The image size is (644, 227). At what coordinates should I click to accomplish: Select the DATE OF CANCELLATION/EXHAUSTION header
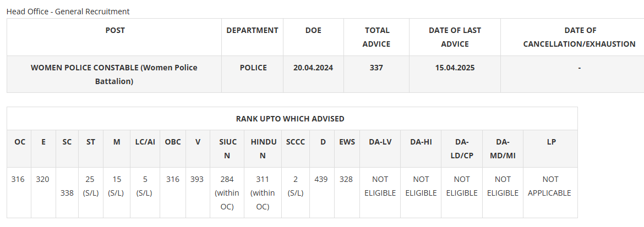coord(580,37)
